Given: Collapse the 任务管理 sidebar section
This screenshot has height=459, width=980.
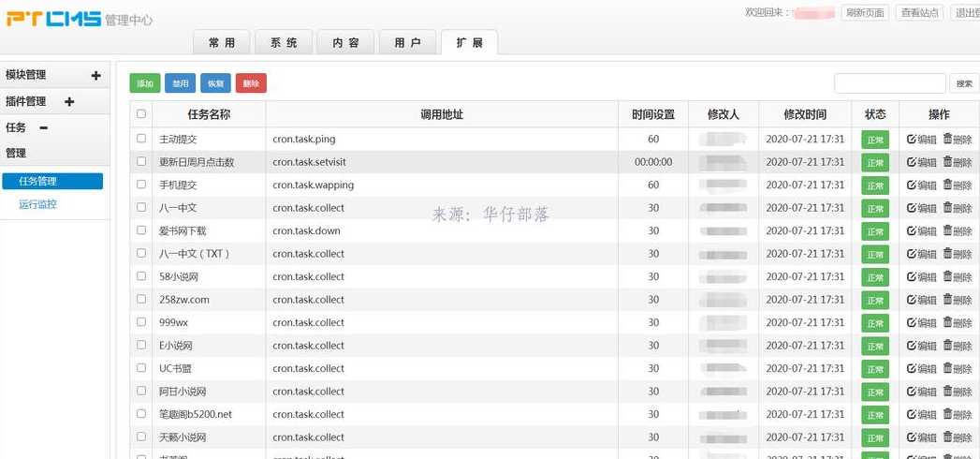Looking at the screenshot, I should pyautogui.click(x=43, y=127).
